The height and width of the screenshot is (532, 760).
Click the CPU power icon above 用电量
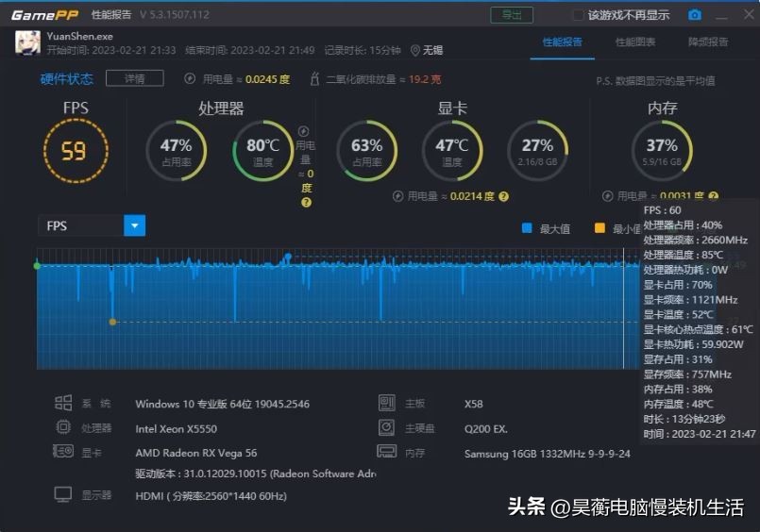303,131
